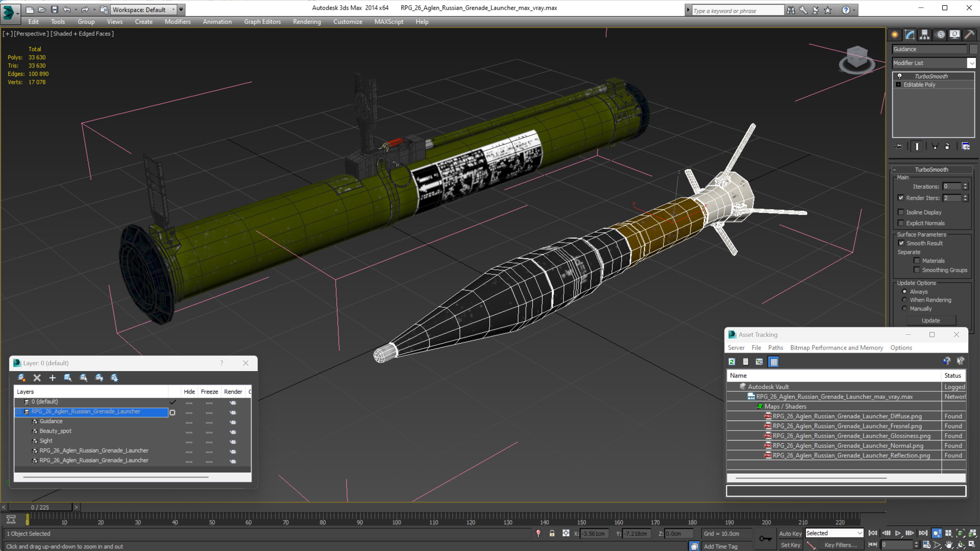This screenshot has width=980, height=551.
Task: Open Bitmap Performance and Memory menu
Action: 836,347
